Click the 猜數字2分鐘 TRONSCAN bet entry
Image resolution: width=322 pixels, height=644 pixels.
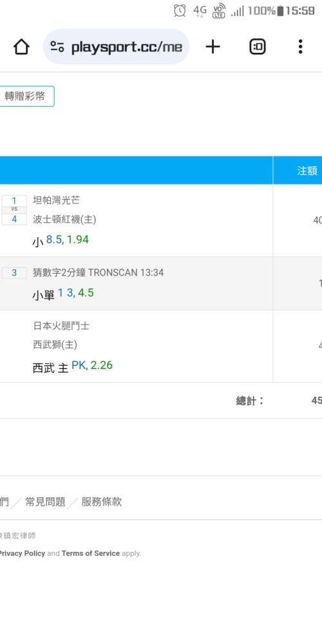[98, 272]
